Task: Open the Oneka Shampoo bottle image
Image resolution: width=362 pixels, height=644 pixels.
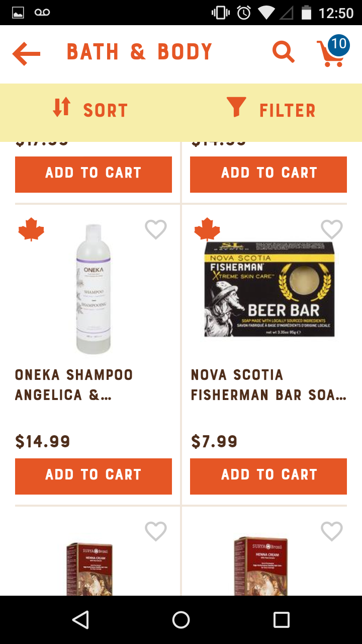Action: coord(94,289)
